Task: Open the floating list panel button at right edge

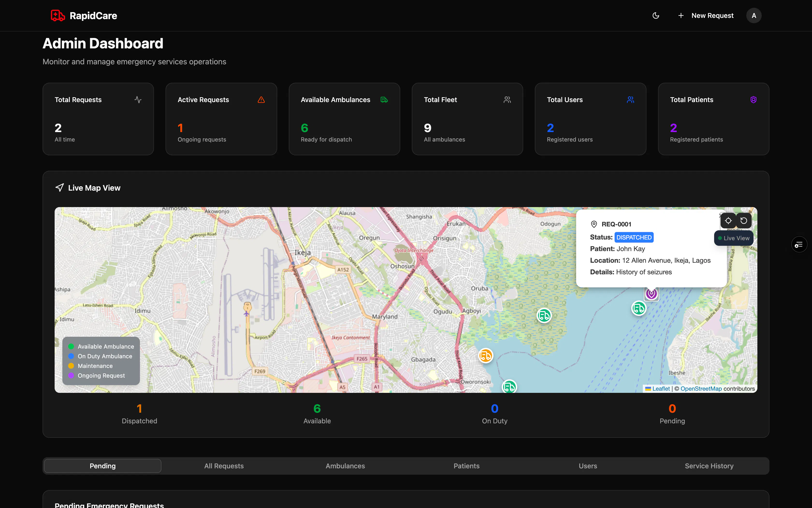Action: click(x=799, y=244)
